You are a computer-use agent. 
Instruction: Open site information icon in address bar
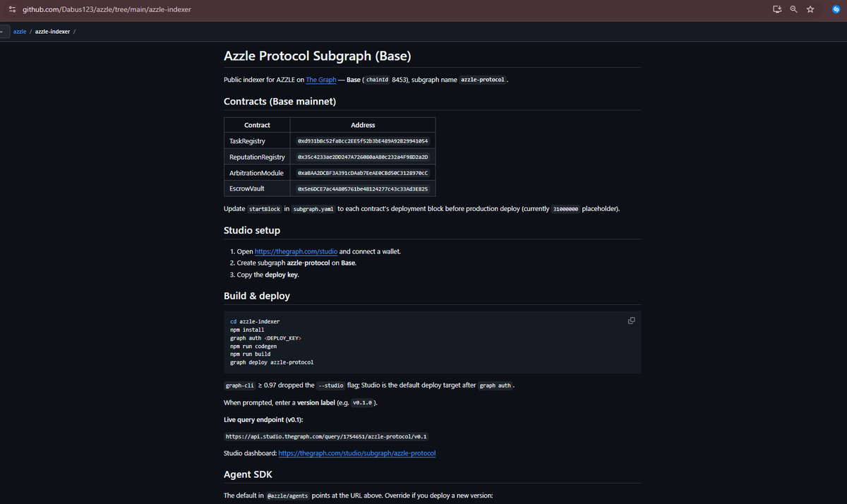point(12,10)
